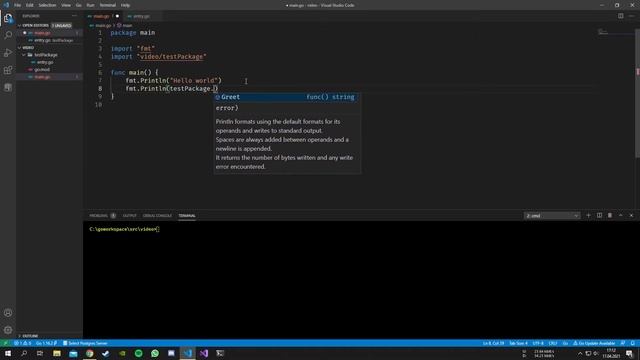Open the Extensions view
Viewport: 640px width, 360px height.
8,70
